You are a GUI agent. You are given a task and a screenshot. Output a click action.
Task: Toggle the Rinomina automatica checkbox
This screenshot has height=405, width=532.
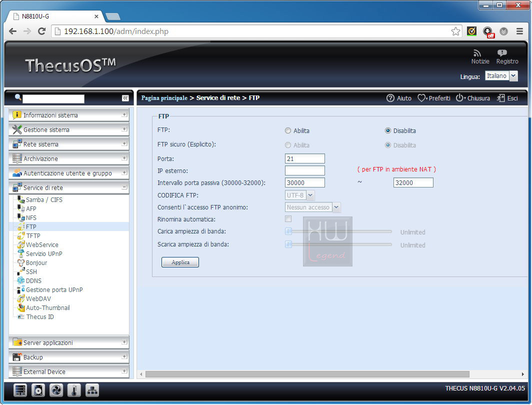pyautogui.click(x=288, y=219)
